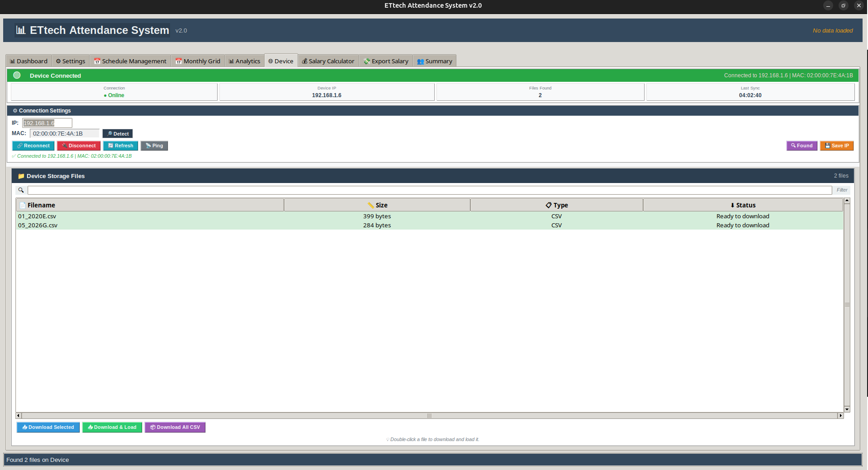Click the Connection Settings gear icon
The height and width of the screenshot is (470, 868).
[x=15, y=111]
